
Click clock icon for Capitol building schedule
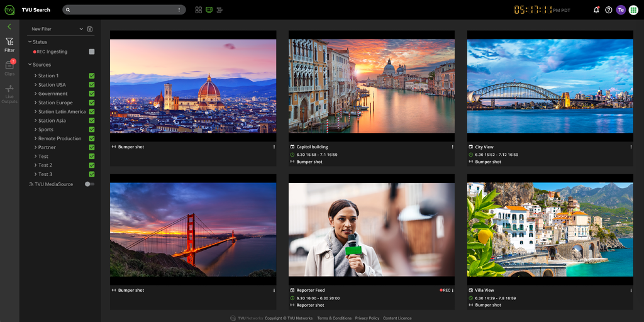click(x=292, y=155)
